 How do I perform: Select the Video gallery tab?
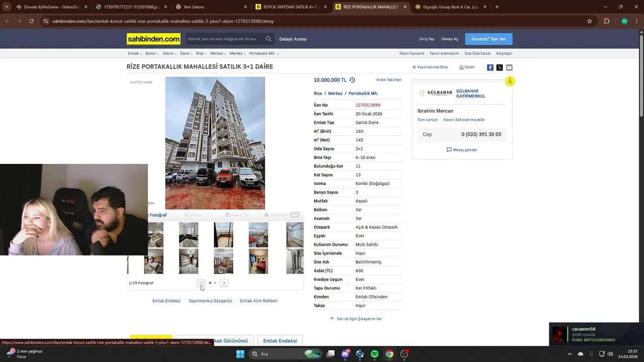193,215
